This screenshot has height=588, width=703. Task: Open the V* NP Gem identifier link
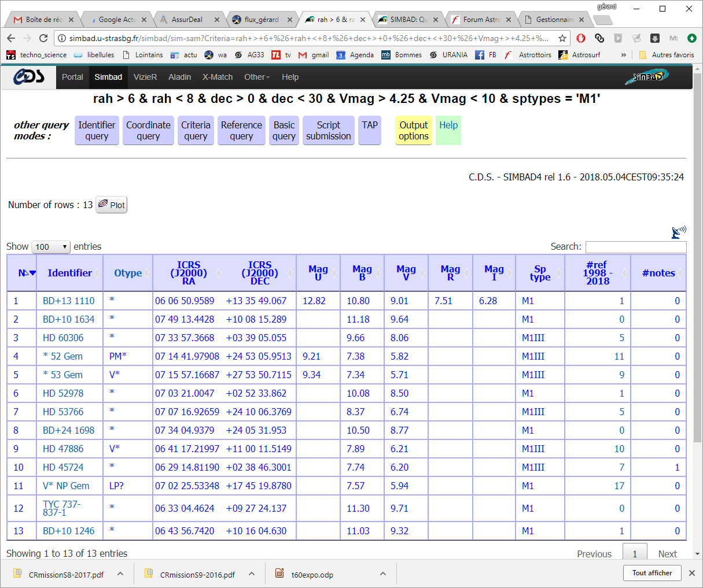(66, 486)
